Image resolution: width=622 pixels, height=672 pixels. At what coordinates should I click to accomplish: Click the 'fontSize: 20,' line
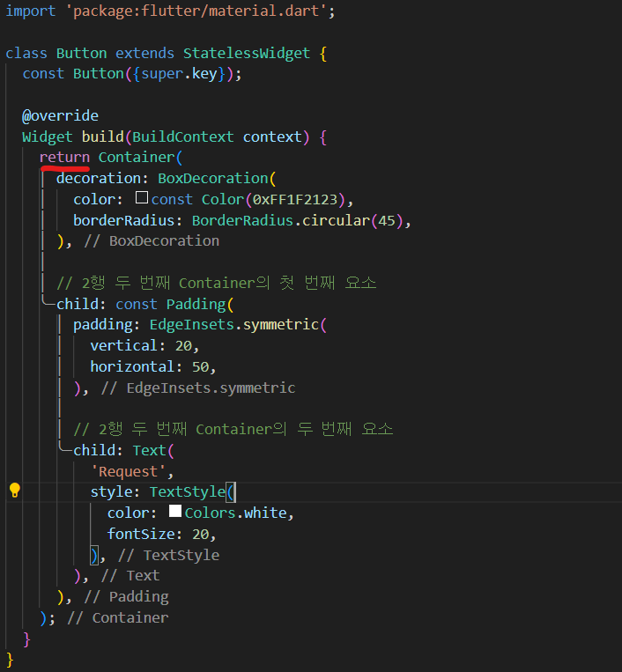161,534
